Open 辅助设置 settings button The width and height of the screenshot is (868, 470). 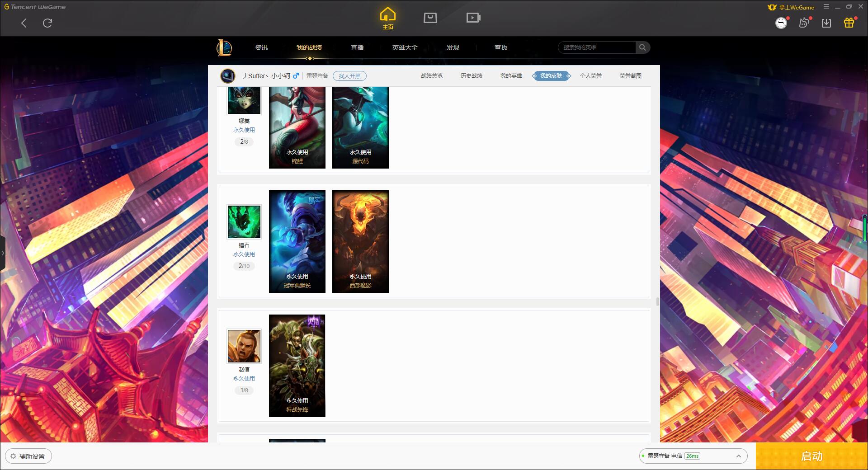(28, 456)
